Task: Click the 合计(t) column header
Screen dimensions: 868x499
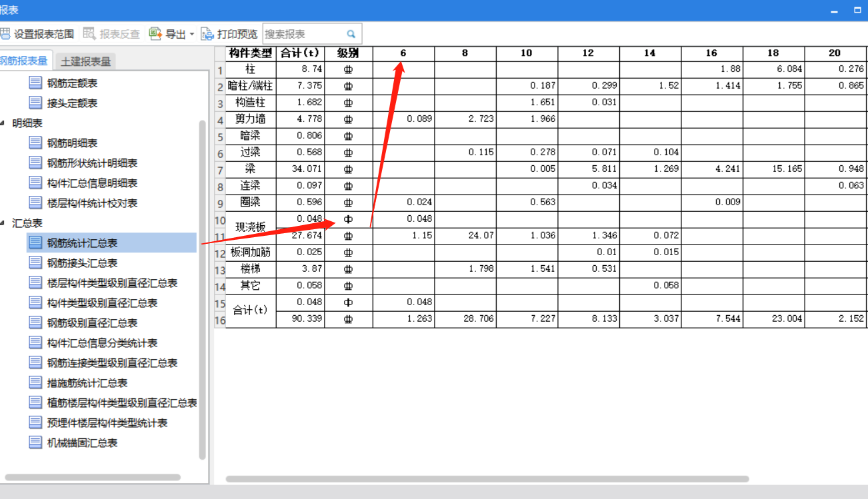Action: tap(300, 53)
